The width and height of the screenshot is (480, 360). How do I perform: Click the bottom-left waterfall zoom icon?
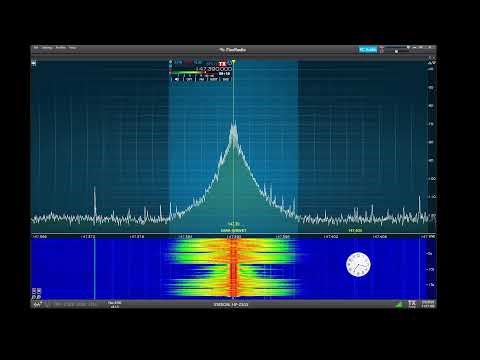pos(34,297)
